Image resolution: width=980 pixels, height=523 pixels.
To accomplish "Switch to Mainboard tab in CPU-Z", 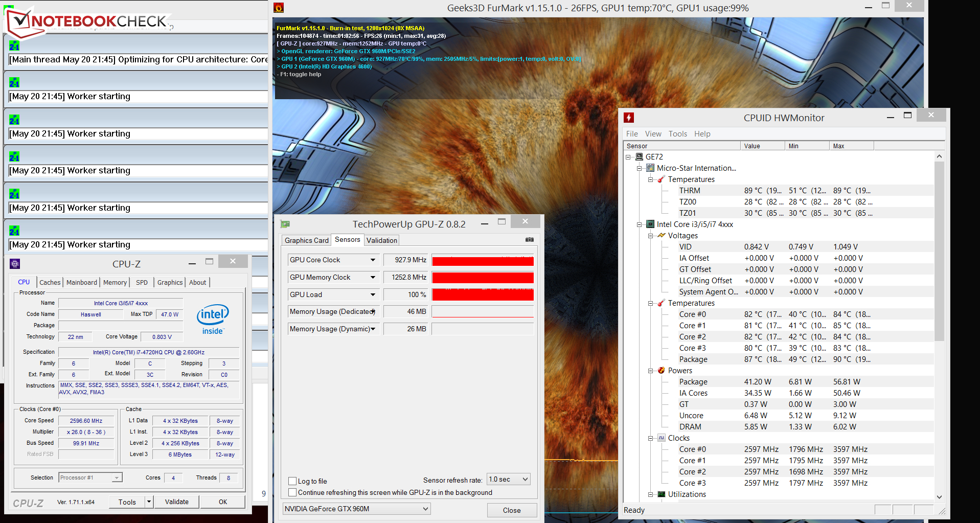I will tap(82, 282).
